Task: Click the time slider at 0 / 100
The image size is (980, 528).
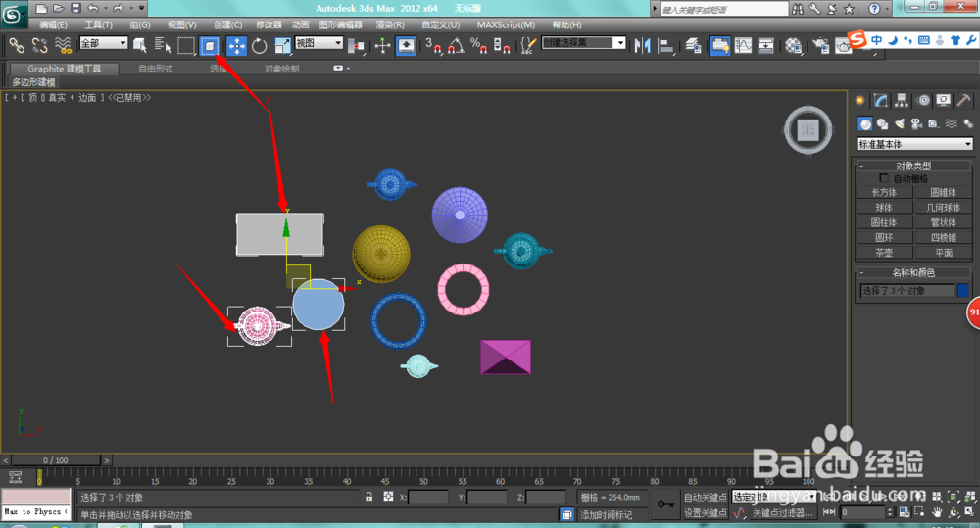Action: pyautogui.click(x=56, y=460)
